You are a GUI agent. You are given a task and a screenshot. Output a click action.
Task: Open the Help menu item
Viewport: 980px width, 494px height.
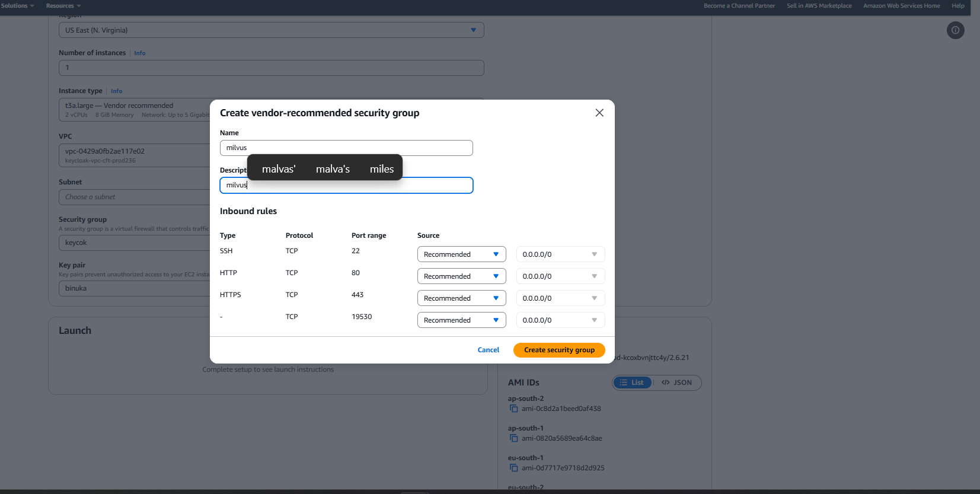[957, 6]
